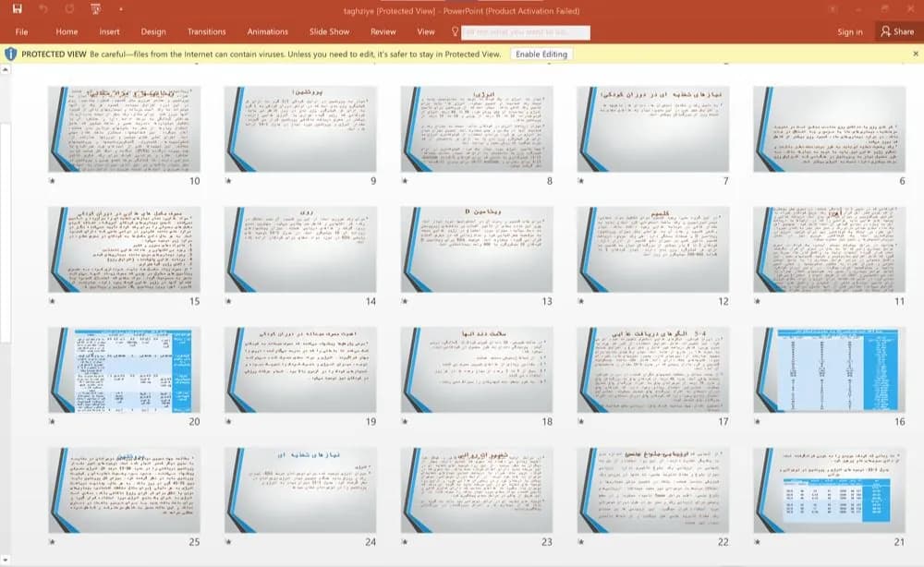Screen dimensions: 924x567
Task: Switch to the Home tab
Action: (67, 31)
